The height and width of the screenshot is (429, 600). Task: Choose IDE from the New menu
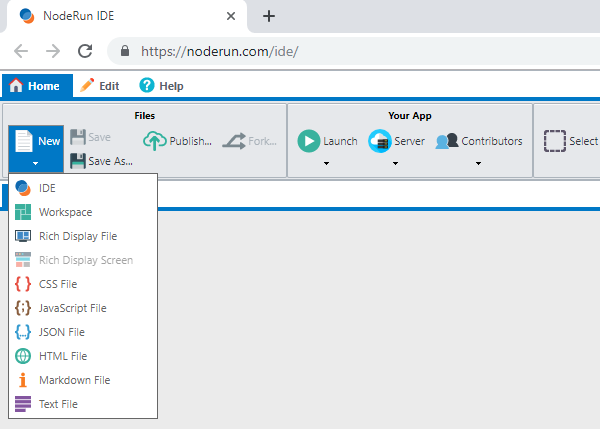coord(83,188)
